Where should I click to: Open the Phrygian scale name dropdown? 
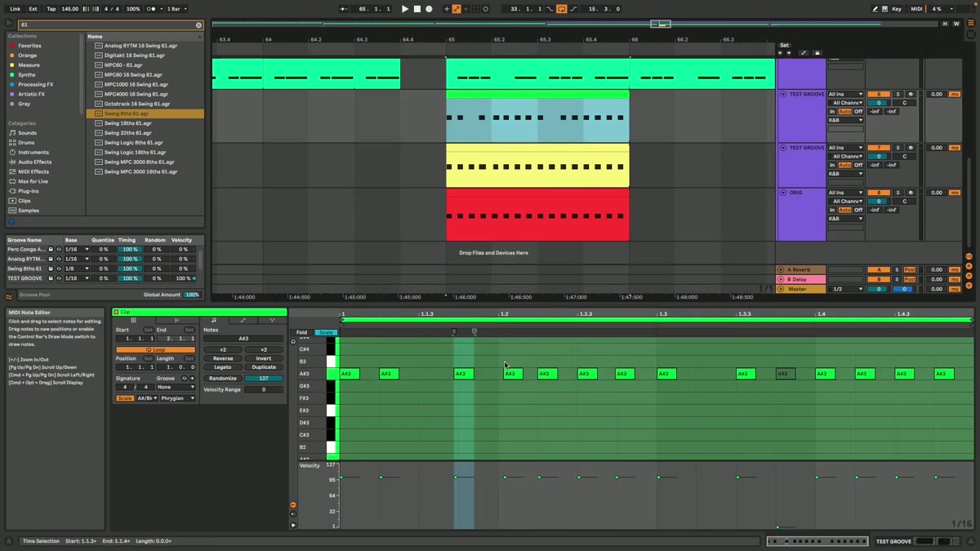[177, 398]
